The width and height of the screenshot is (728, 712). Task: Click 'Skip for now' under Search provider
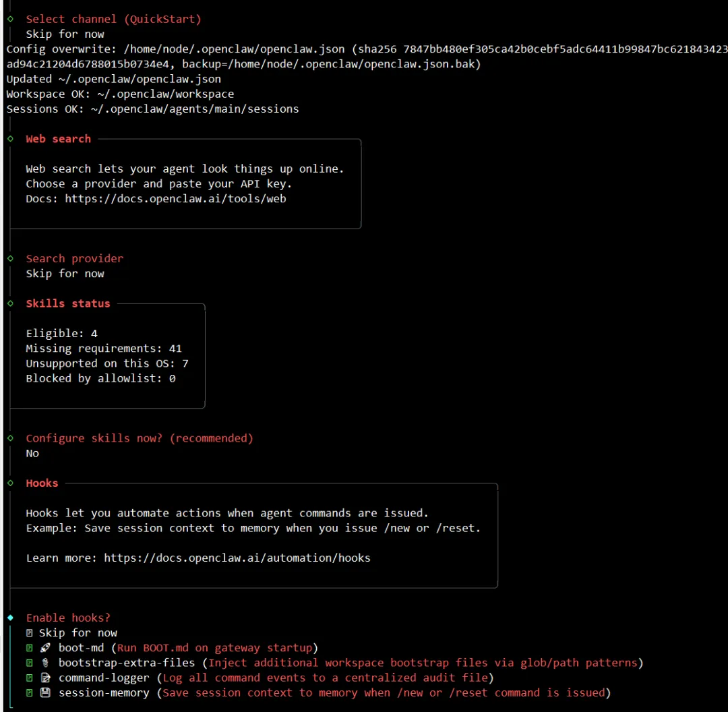pyautogui.click(x=65, y=274)
